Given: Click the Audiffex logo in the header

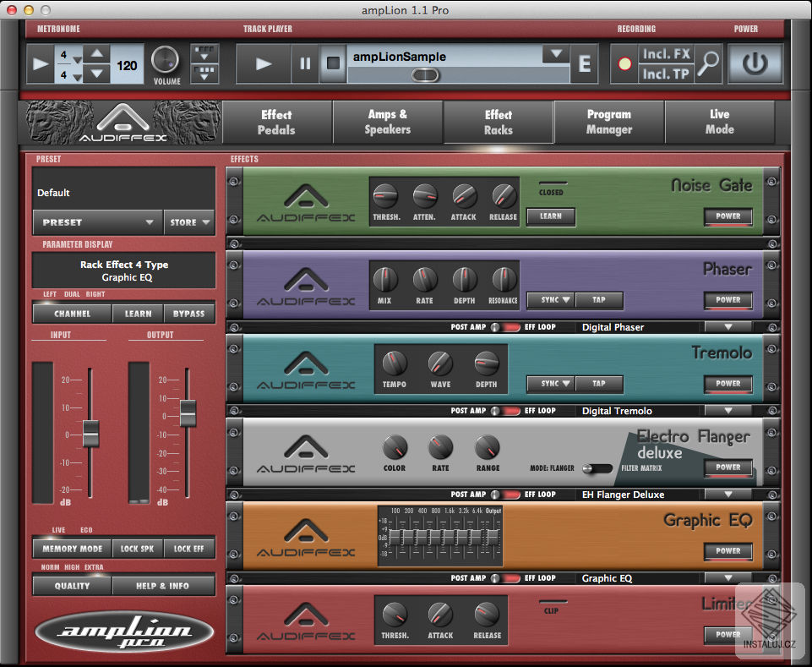Looking at the screenshot, I should (x=123, y=123).
